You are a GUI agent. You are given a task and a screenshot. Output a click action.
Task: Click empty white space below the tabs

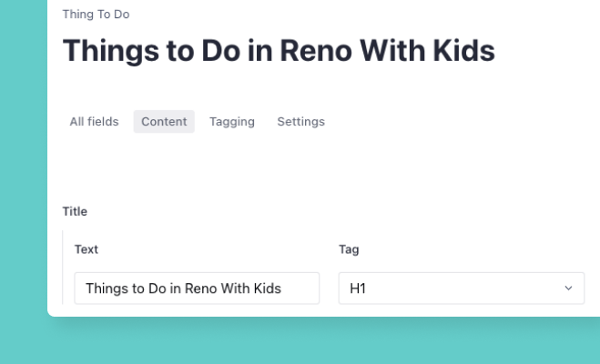(319, 168)
